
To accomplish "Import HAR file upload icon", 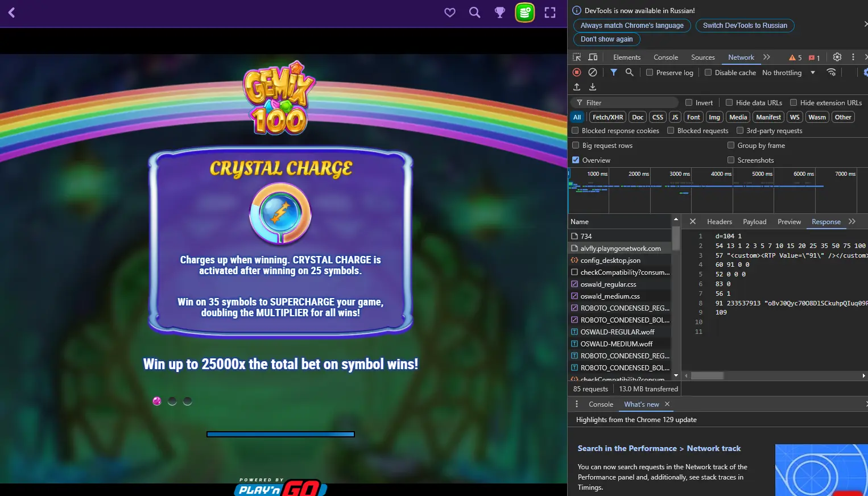I will click(577, 87).
